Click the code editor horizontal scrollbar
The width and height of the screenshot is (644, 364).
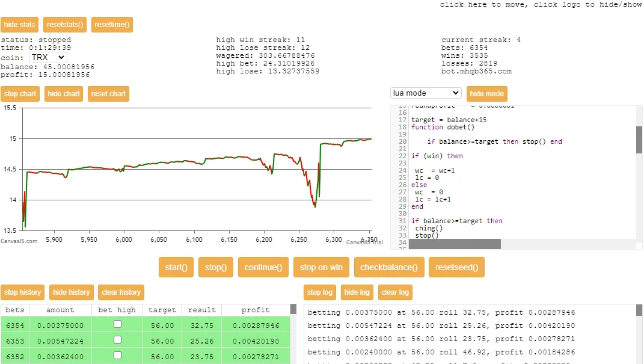click(x=455, y=244)
